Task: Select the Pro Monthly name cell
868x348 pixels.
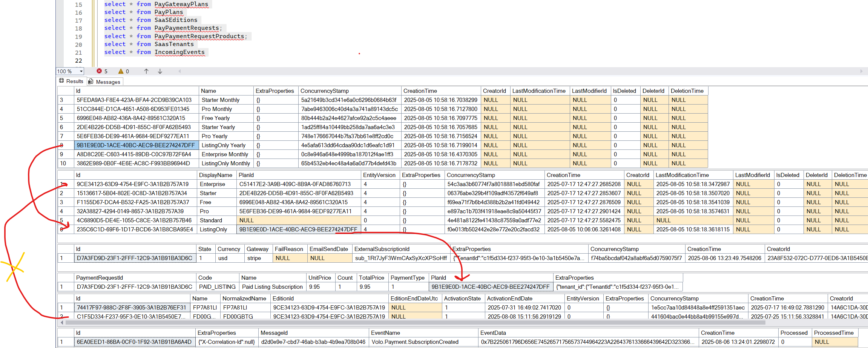Action: (x=226, y=109)
